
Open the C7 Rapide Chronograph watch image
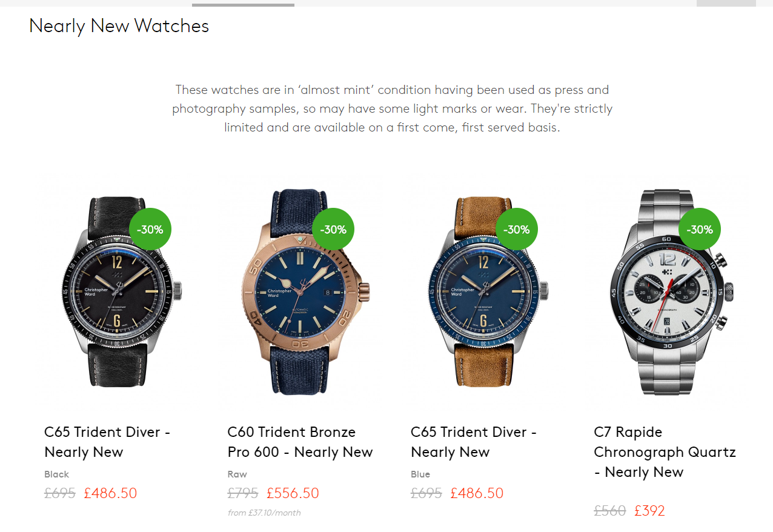[669, 292]
